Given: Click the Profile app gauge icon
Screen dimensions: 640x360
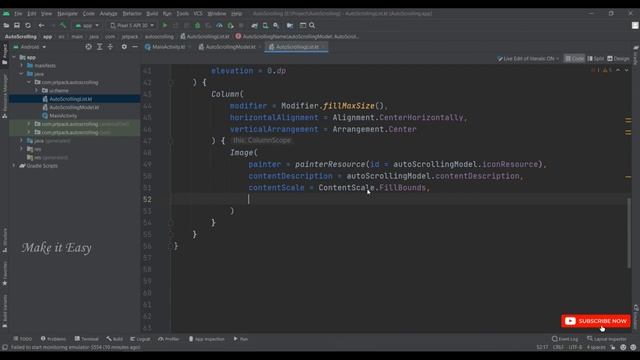Looking at the screenshot, I should tap(219, 25).
